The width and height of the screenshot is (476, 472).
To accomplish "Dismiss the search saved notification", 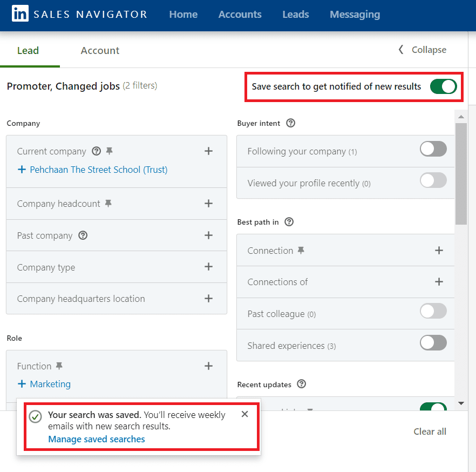I will [244, 414].
